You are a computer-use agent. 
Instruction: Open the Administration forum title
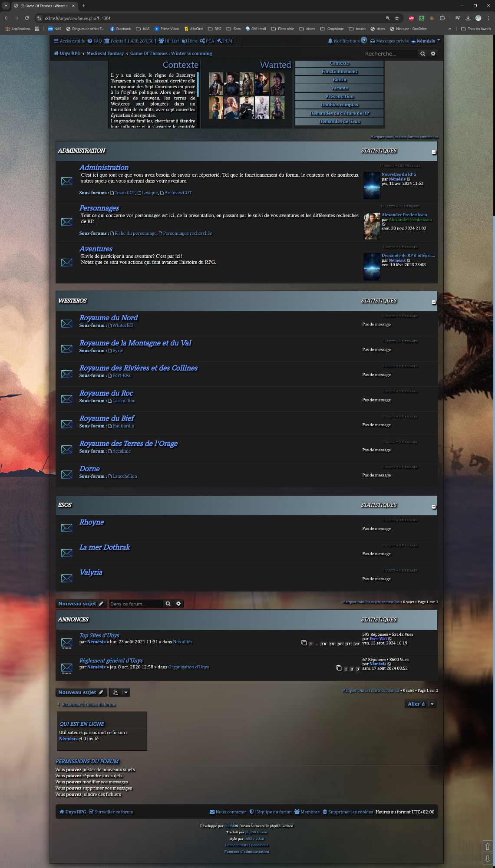(104, 168)
